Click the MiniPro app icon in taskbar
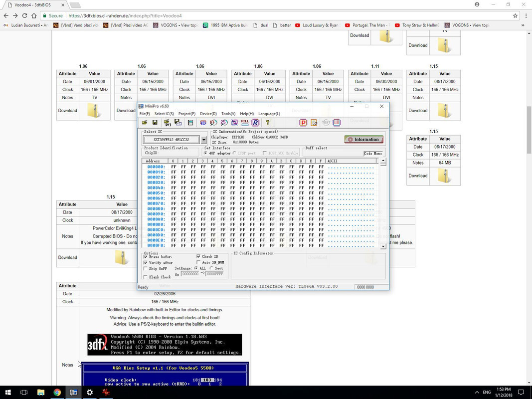This screenshot has height=399, width=532. point(73,392)
